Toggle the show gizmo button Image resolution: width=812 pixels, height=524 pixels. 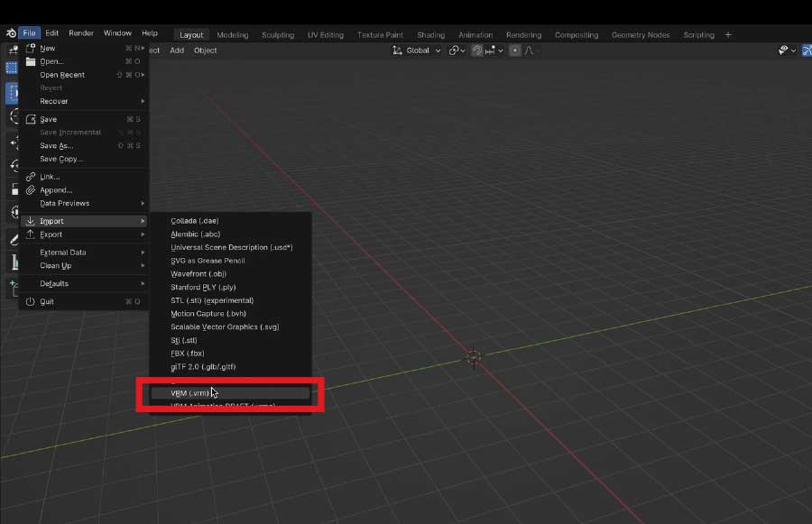(807, 51)
